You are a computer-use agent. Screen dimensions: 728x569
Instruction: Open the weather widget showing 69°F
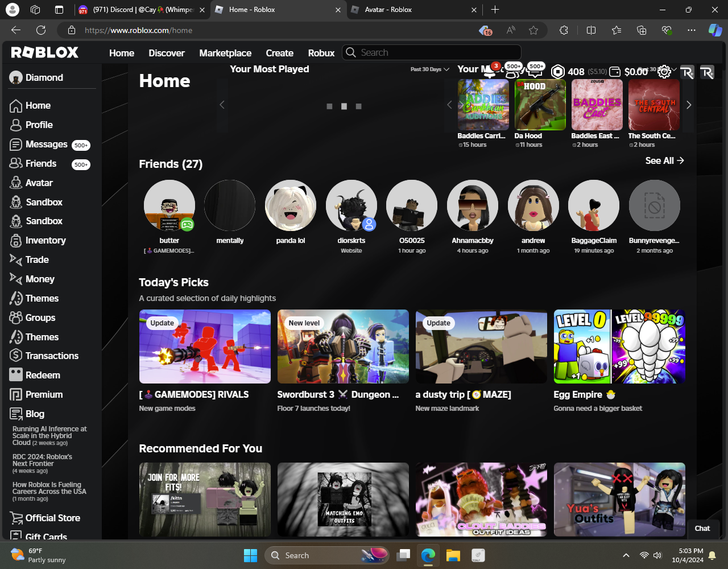(39, 555)
